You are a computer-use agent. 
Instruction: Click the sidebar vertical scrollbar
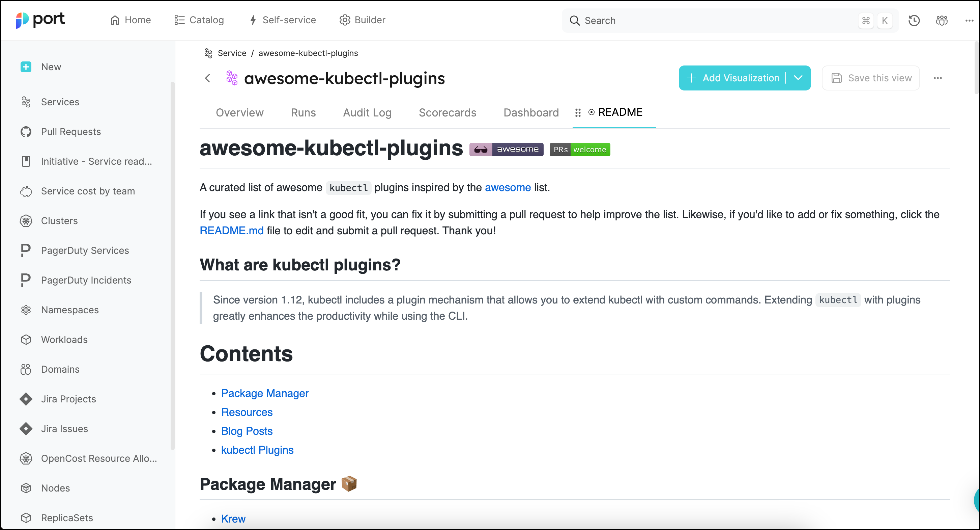click(172, 267)
